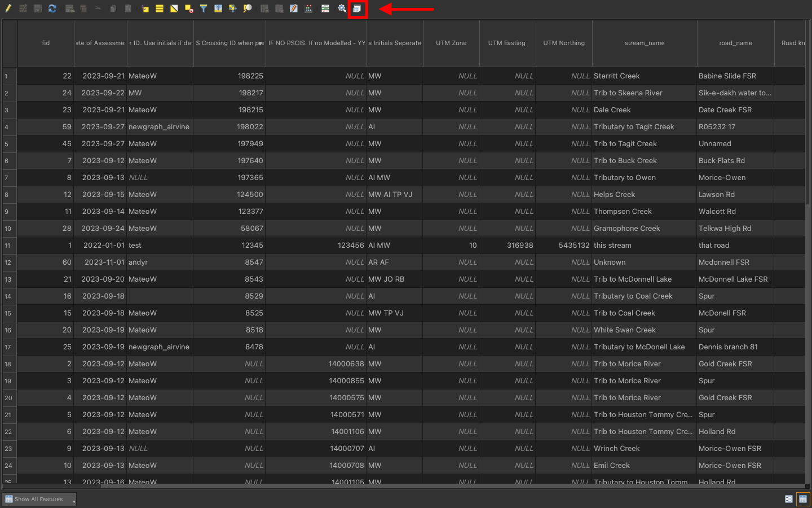The height and width of the screenshot is (508, 812).
Task: Toggle editing mode with the pencil icon
Action: [x=8, y=8]
